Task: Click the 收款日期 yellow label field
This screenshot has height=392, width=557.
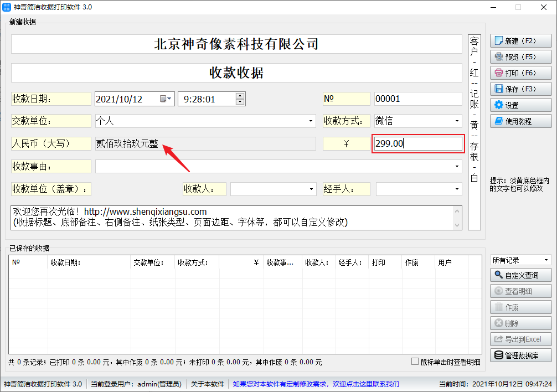Action: 51,99
